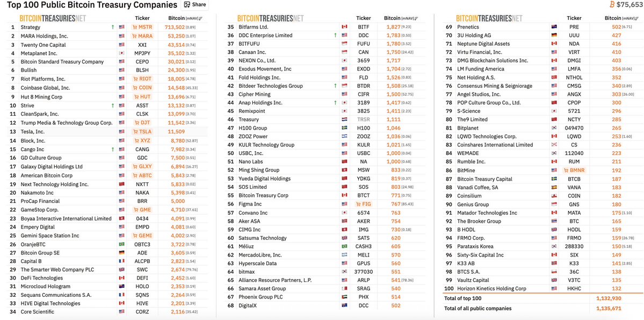Open the BitcoinTreasuries.net logo above Strategy

click(x=53, y=18)
